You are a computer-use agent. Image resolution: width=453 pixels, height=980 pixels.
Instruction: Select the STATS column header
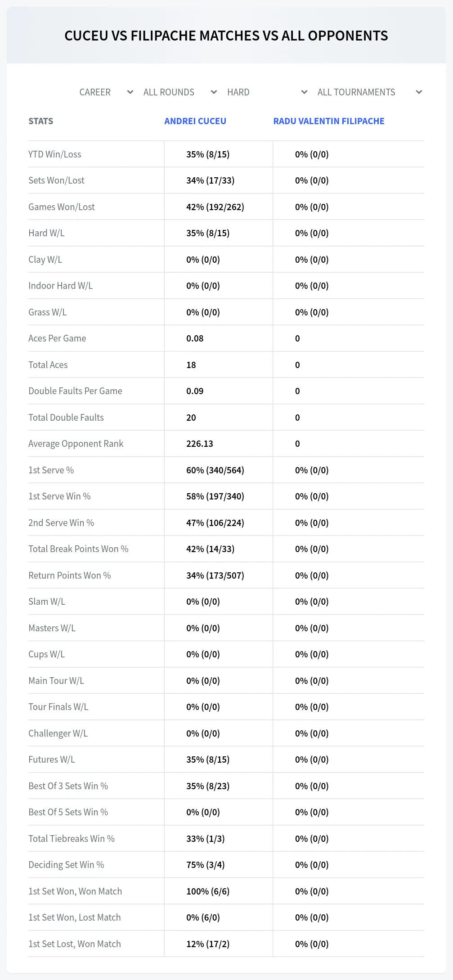(40, 121)
